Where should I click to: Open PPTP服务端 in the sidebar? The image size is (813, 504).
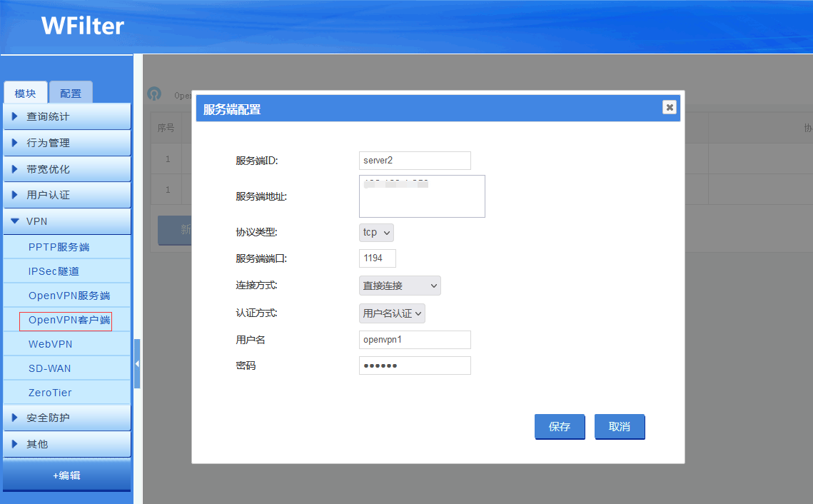click(59, 247)
